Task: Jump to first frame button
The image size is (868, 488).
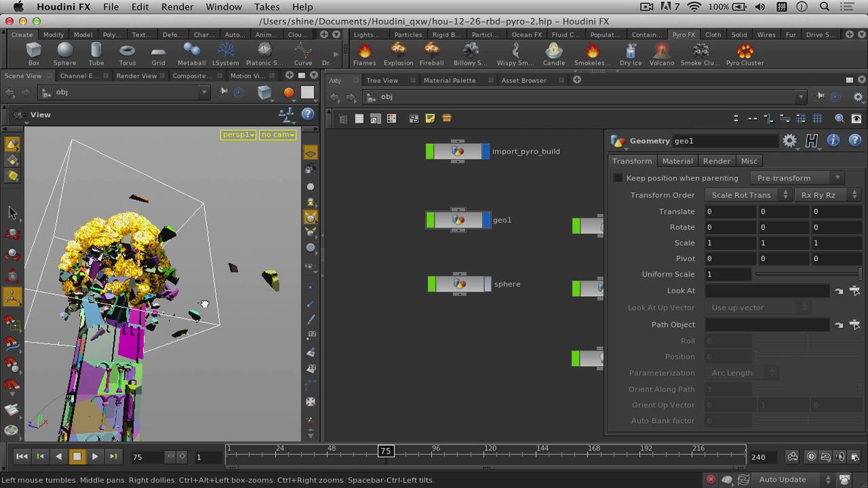Action: point(22,457)
